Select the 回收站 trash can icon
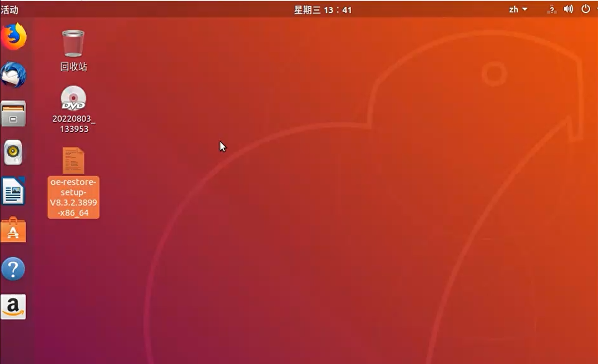598x364 pixels. pyautogui.click(x=73, y=44)
